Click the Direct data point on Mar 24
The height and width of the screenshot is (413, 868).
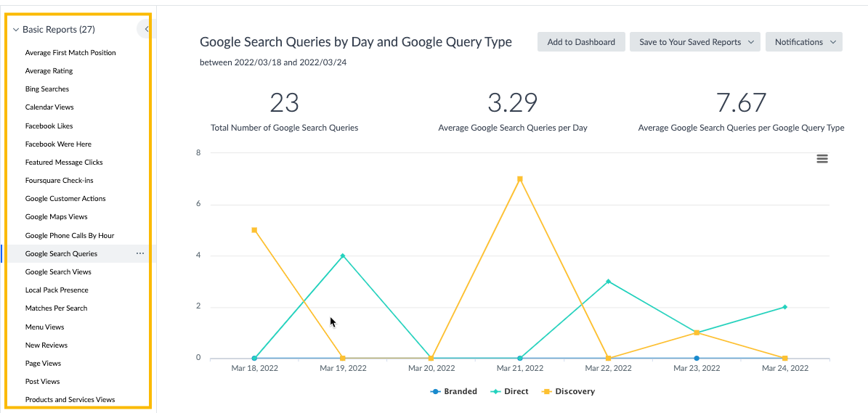click(785, 307)
